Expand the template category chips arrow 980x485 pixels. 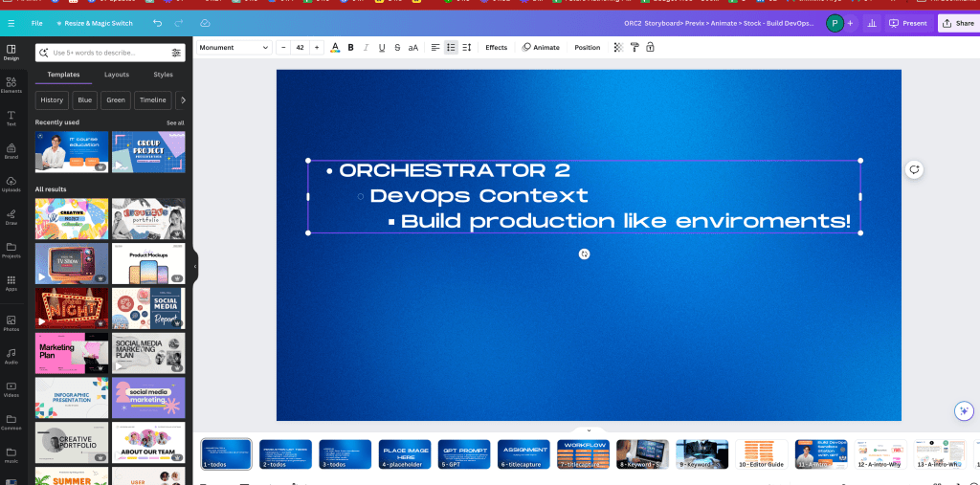[x=183, y=100]
